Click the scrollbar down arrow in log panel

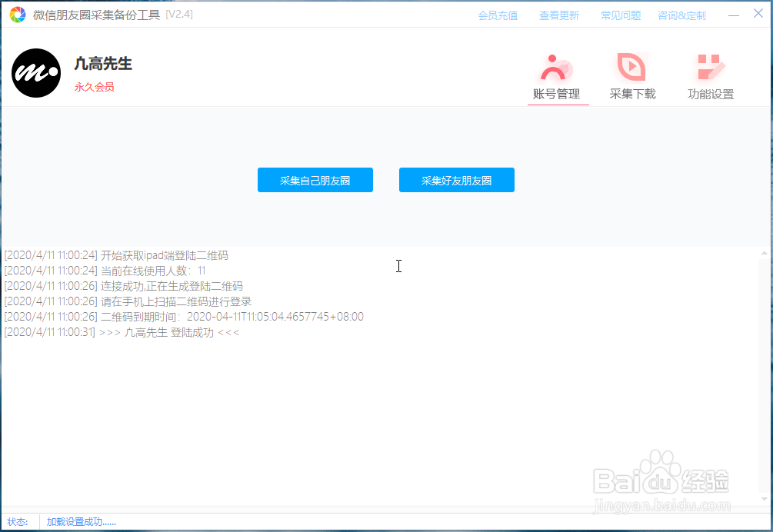(765, 499)
